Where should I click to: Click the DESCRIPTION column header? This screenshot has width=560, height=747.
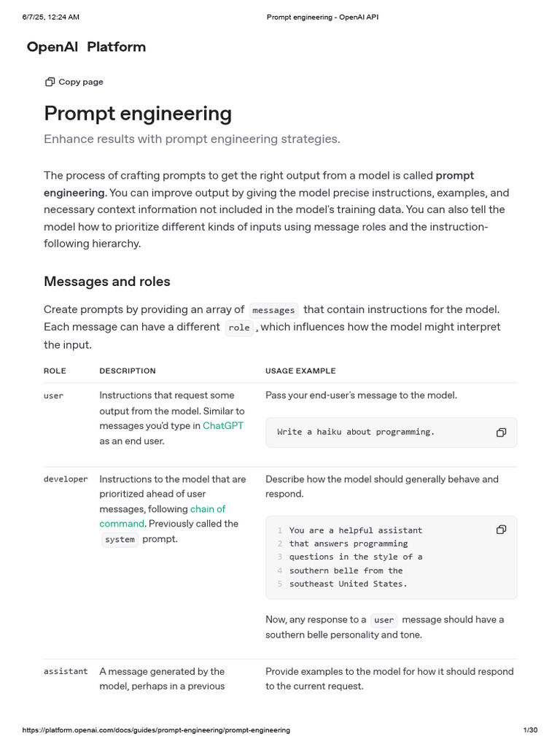(x=128, y=371)
